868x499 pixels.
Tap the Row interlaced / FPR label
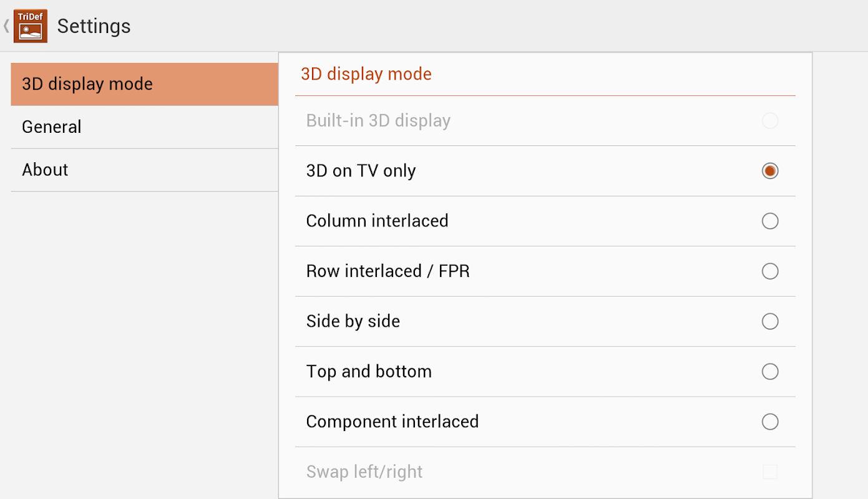(388, 271)
